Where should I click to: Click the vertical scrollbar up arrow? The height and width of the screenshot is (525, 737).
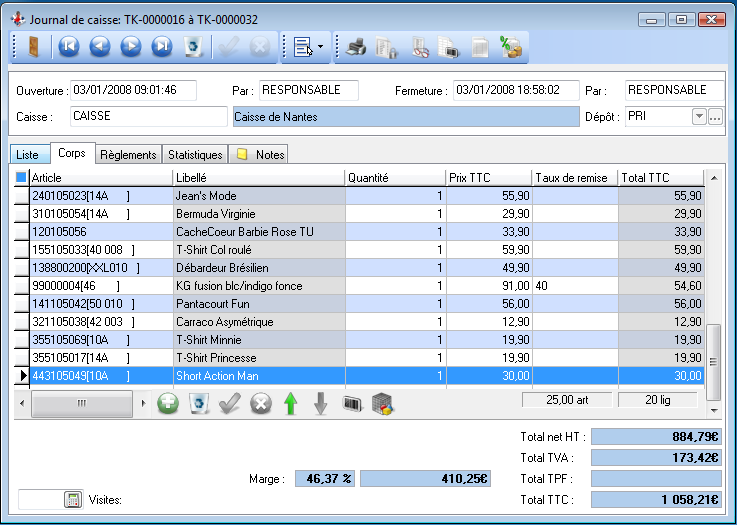714,178
